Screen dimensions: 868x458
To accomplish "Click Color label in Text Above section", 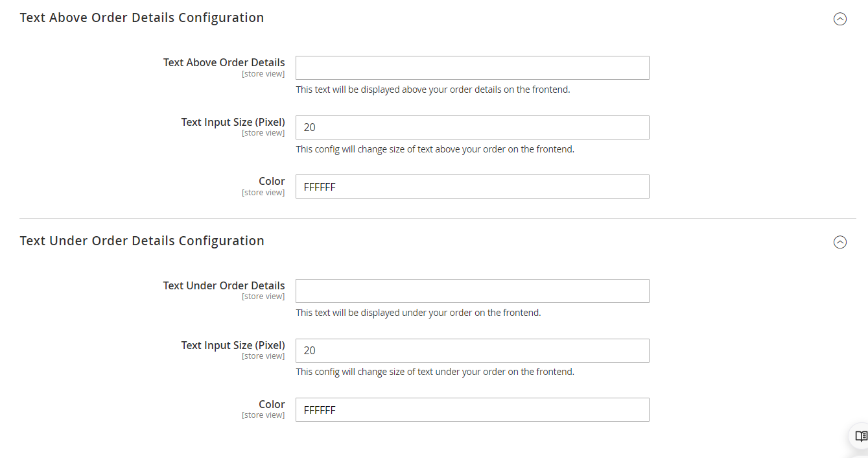I will click(272, 182).
